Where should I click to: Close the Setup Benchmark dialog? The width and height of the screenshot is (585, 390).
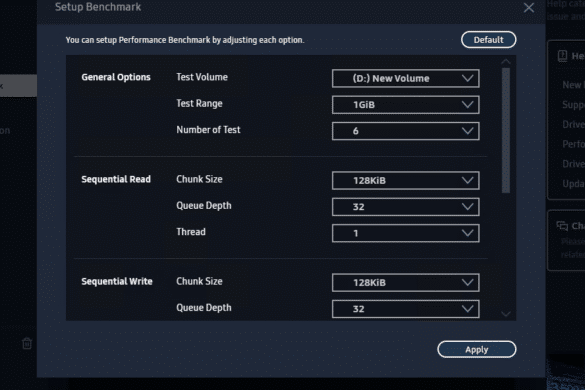[x=529, y=7]
